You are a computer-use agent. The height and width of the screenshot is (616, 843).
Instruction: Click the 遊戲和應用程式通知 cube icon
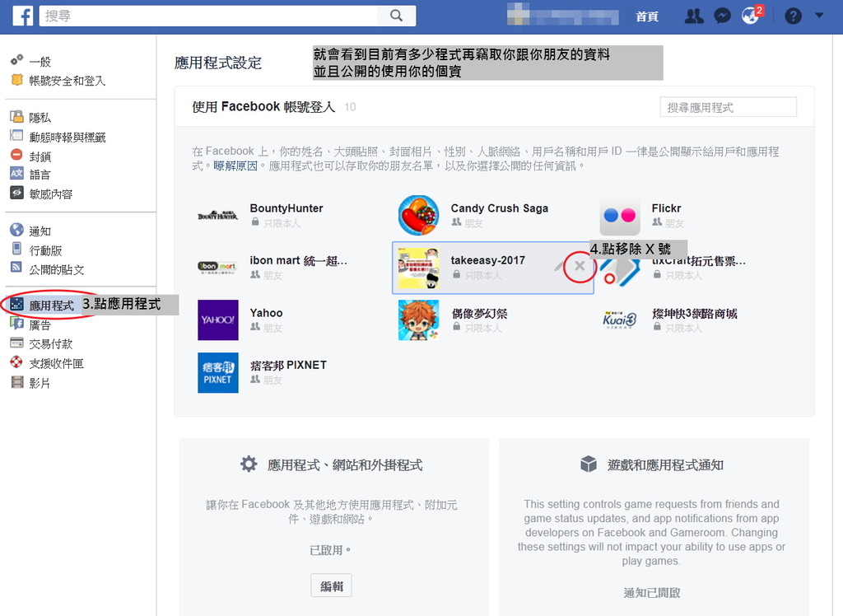[589, 464]
